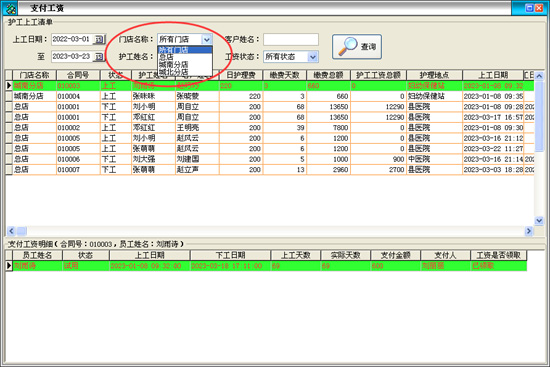Screen dimensions: 550x367
Task: Click the 查询 search button
Action: pos(357,47)
